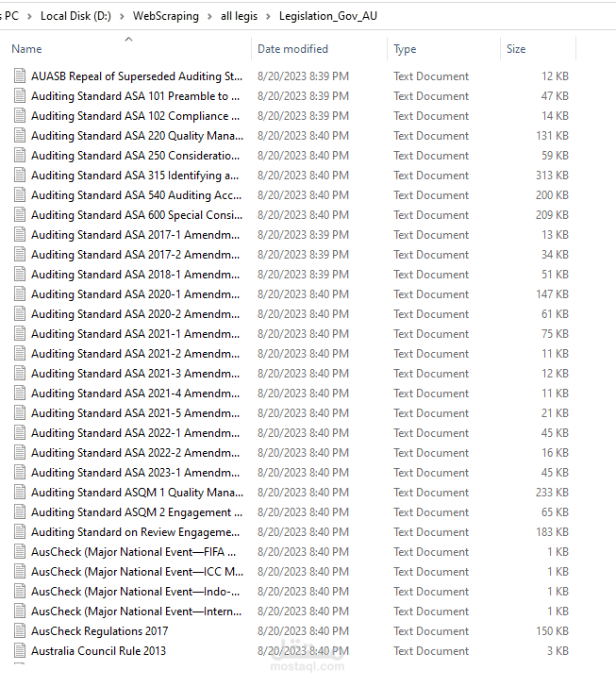Click file icon for AUASB Repeal of Superseded Auditing
This screenshot has width=616, height=687.
point(20,76)
